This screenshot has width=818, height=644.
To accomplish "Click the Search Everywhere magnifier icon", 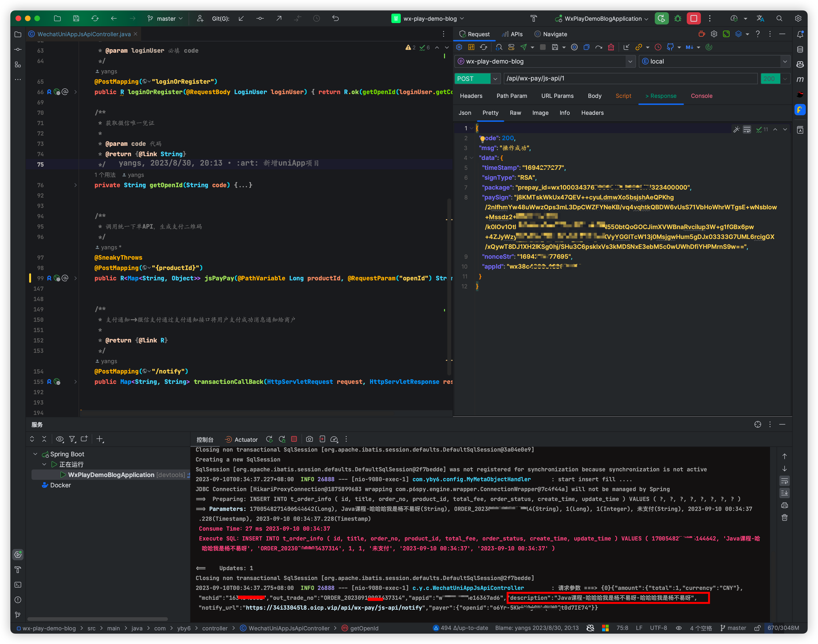I will click(779, 19).
